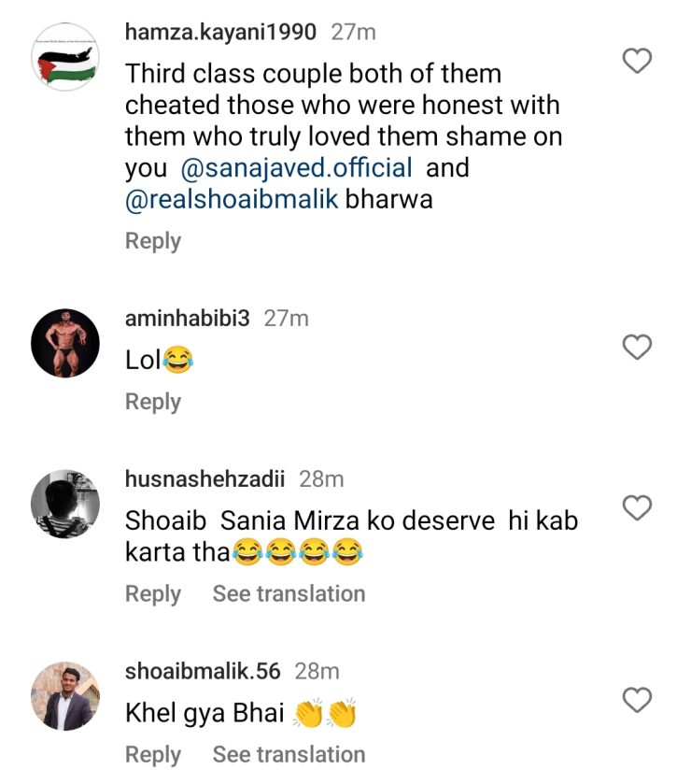Like hamza.kayani1990's comment with the heart

click(x=637, y=62)
